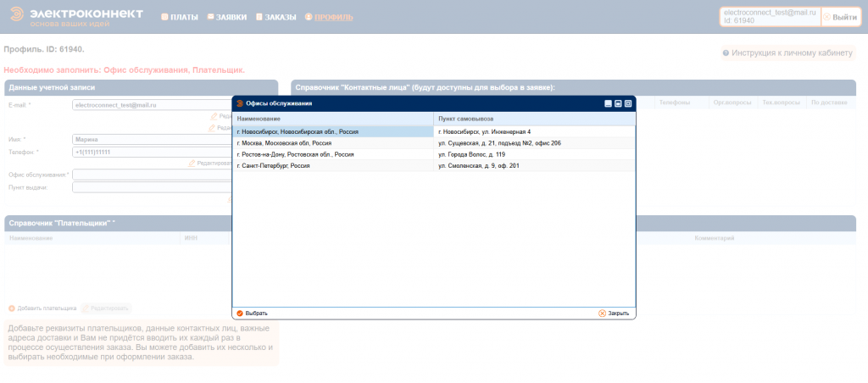
Task: Click Добавить плательщика with plus icon
Action: pyautogui.click(x=42, y=308)
